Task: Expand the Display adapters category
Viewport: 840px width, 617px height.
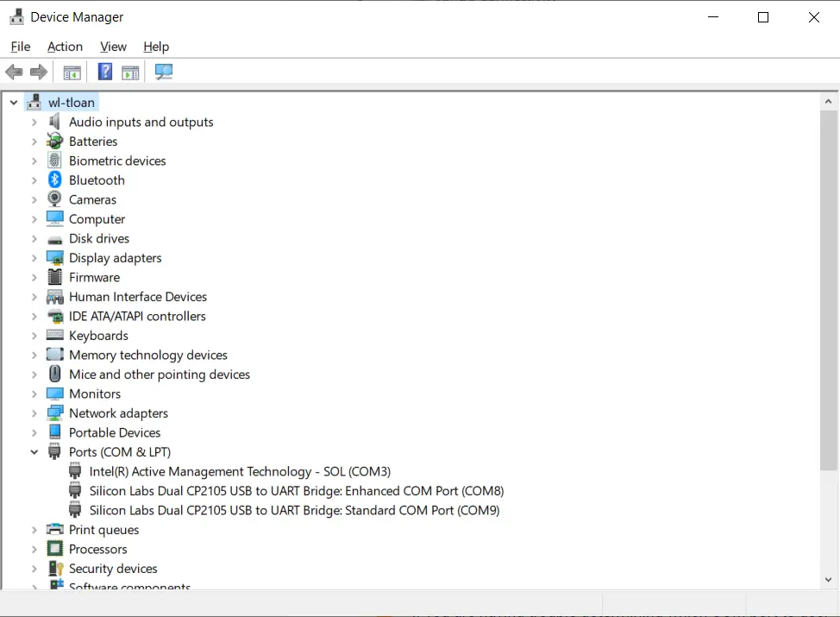Action: (34, 258)
